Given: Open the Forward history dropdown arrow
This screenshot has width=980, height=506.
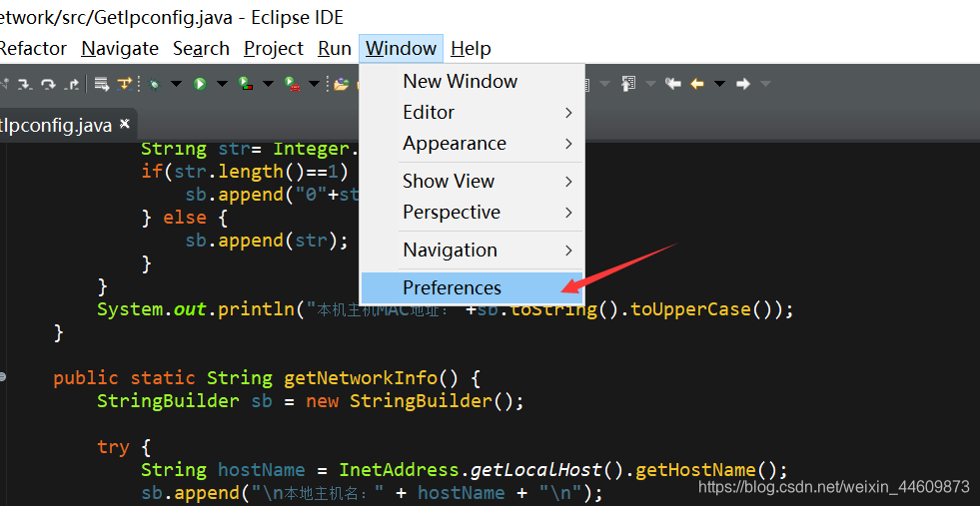Looking at the screenshot, I should pos(765,84).
